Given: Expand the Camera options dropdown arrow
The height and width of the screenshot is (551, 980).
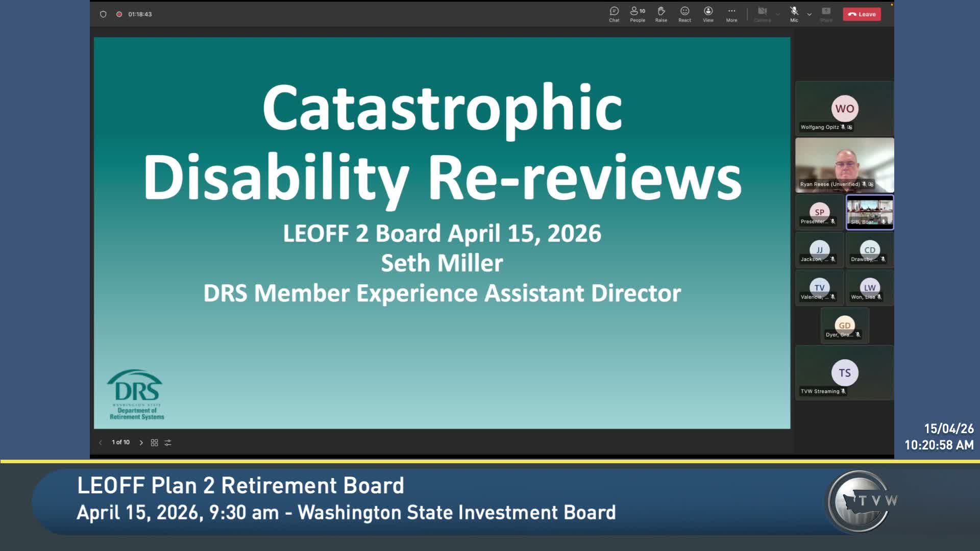Looking at the screenshot, I should [x=778, y=14].
